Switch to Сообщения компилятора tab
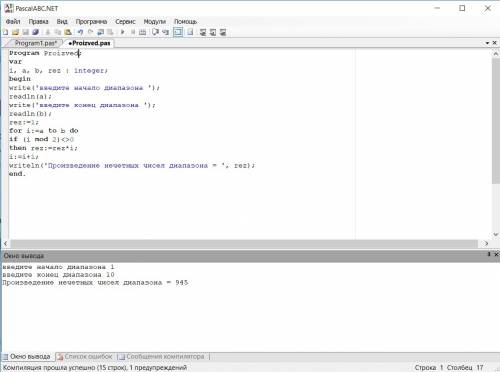500x372 pixels. [x=162, y=357]
